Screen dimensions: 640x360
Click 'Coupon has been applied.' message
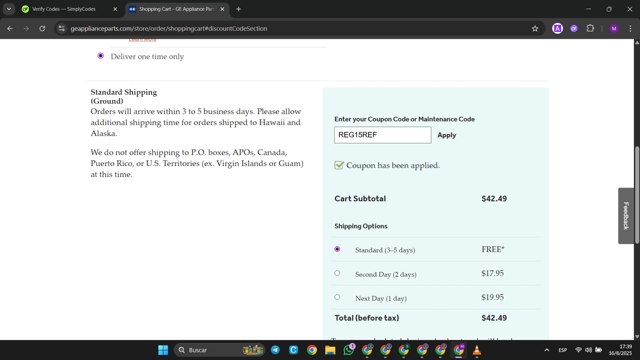point(393,165)
